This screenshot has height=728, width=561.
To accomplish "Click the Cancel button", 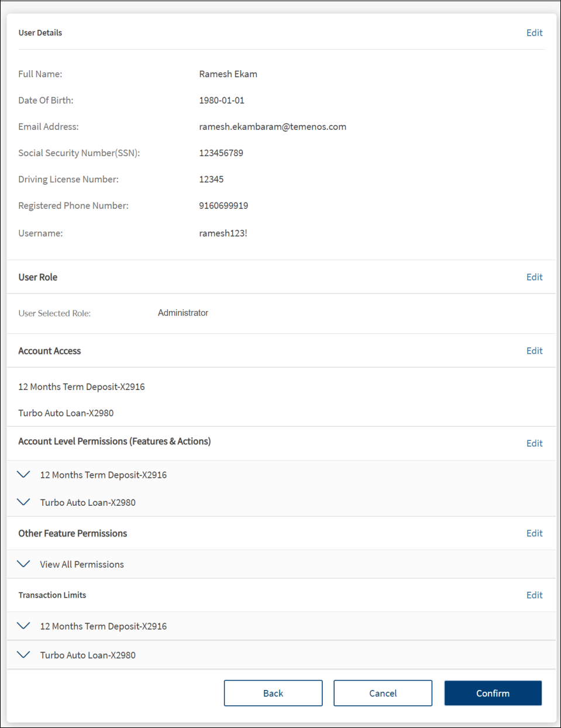I will pyautogui.click(x=383, y=693).
